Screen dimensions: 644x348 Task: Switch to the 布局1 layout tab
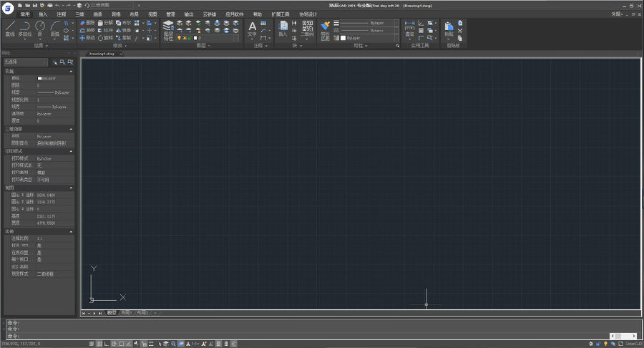[127, 313]
